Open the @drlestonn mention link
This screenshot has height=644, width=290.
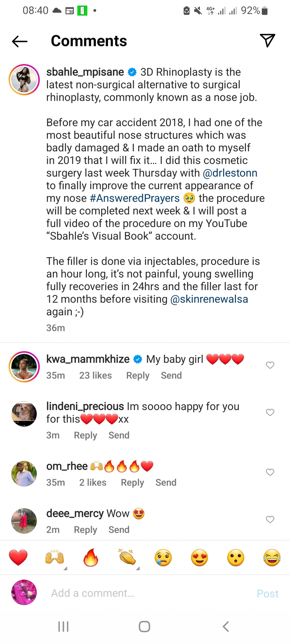(x=230, y=173)
